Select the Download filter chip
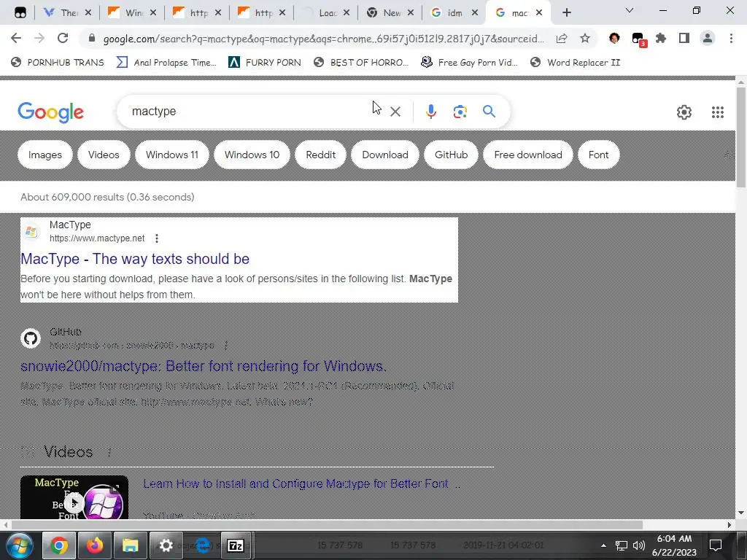 (385, 155)
